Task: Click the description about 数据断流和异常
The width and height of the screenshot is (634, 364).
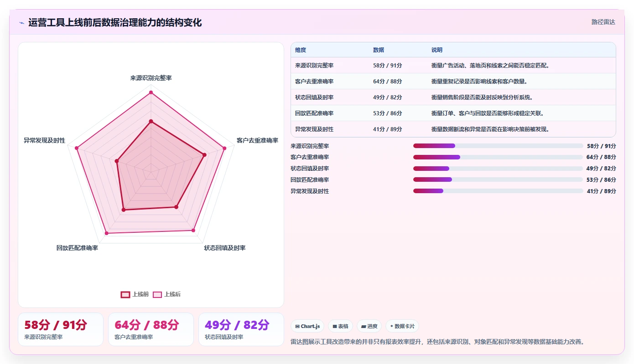Action: (491, 129)
